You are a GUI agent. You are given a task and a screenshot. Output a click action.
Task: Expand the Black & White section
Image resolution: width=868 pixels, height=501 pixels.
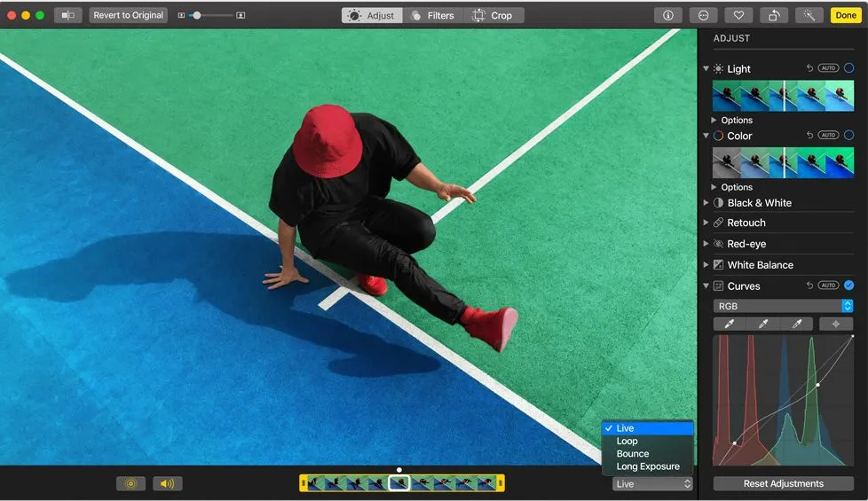point(706,203)
